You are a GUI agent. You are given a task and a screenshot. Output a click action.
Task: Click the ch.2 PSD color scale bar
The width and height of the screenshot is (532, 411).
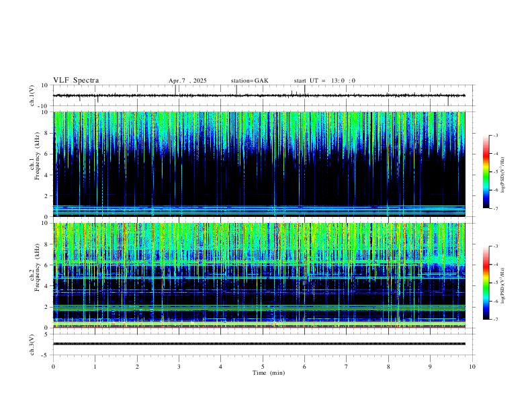click(x=486, y=283)
